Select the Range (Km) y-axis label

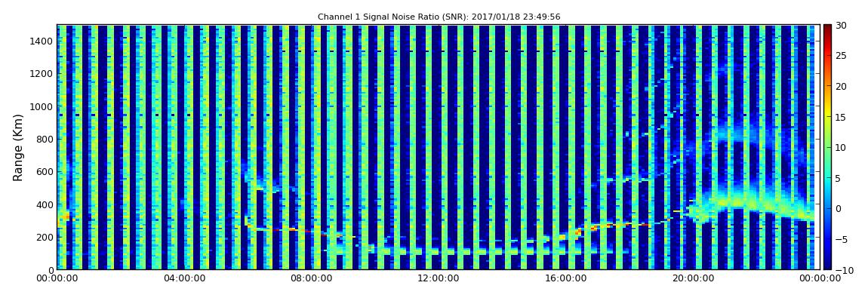tap(18, 148)
